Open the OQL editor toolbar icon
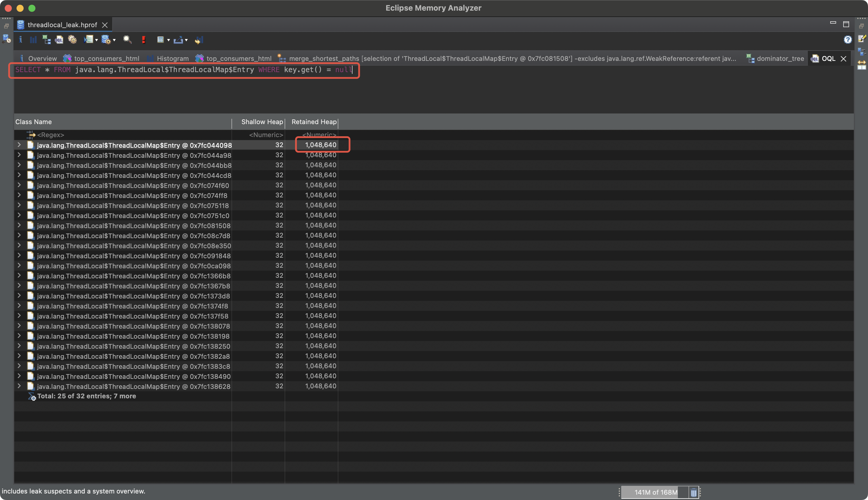The image size is (868, 500). (59, 40)
